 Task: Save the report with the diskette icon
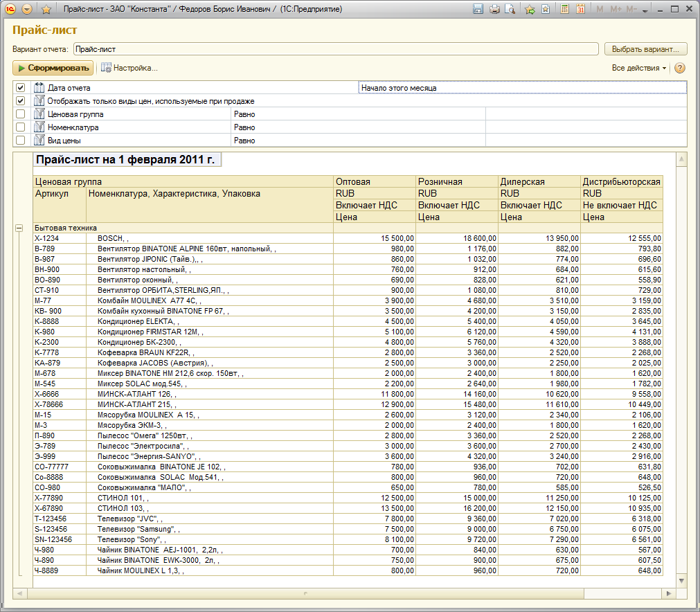click(x=478, y=9)
